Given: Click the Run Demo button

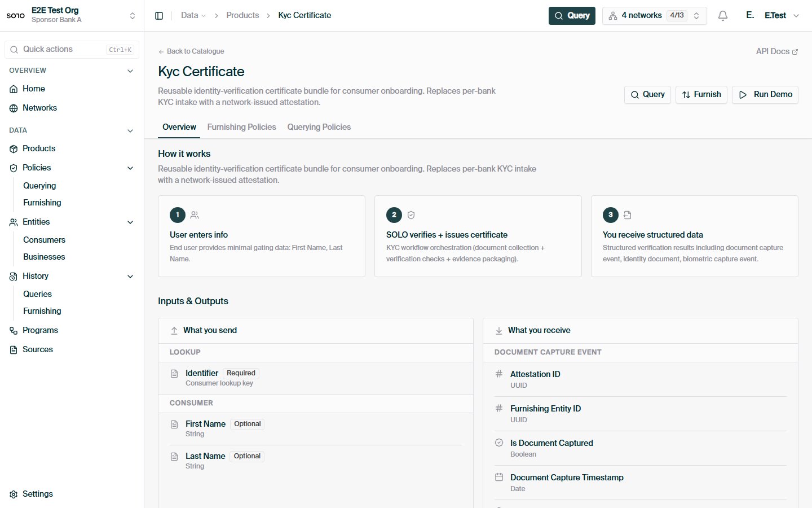Looking at the screenshot, I should click(765, 95).
